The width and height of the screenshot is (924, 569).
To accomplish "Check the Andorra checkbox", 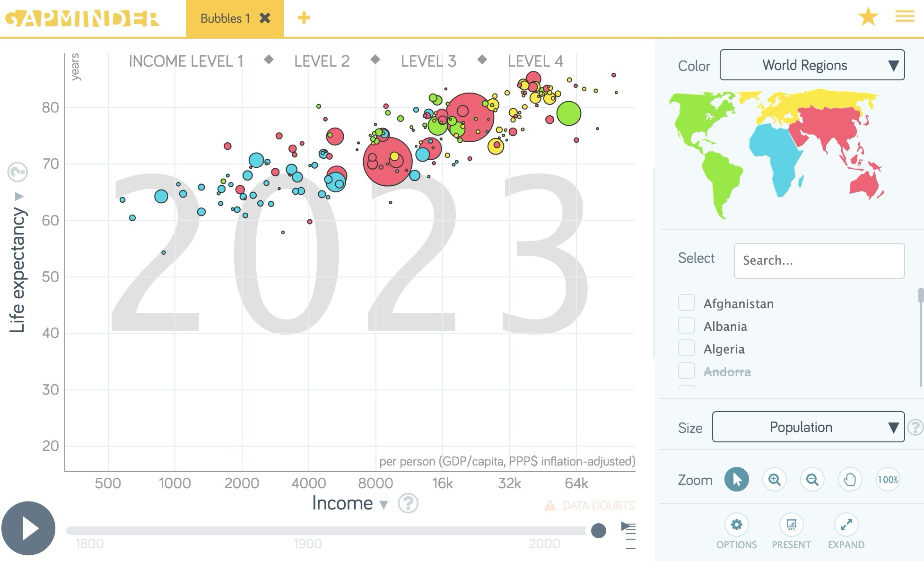I will [686, 371].
